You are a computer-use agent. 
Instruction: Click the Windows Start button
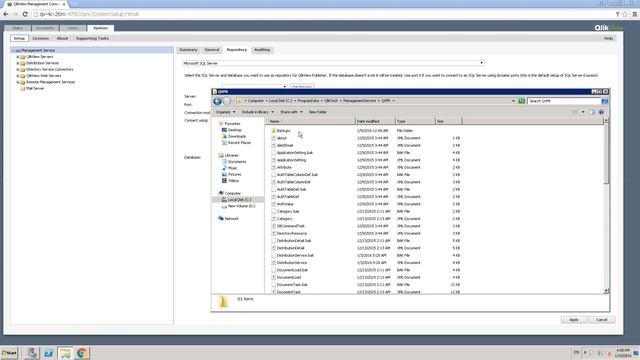(9, 353)
